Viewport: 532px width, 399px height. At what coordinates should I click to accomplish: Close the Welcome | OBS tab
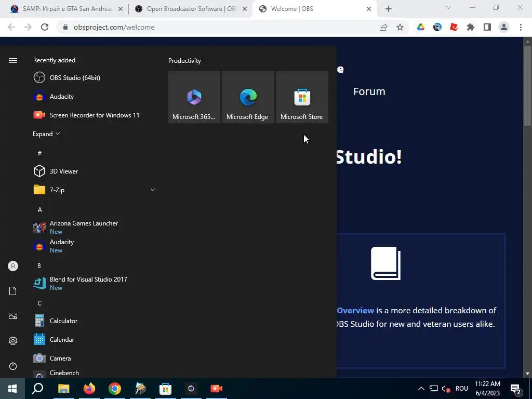pos(369,9)
